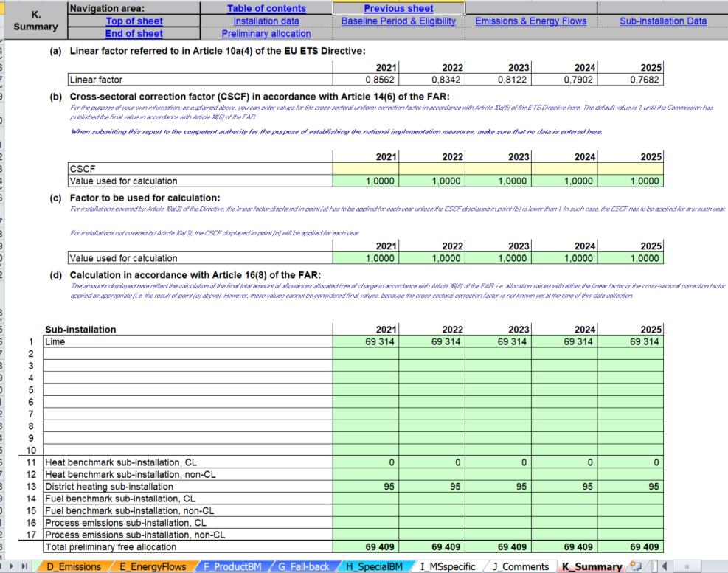Click the CSCF input cell for 2023
This screenshot has width=728, height=573.
click(498, 169)
